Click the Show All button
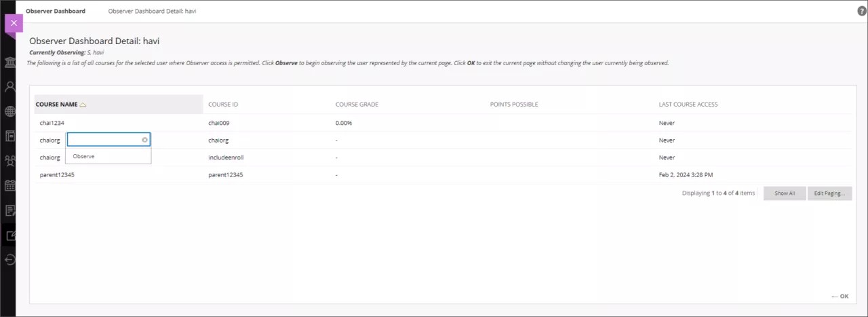 tap(785, 193)
